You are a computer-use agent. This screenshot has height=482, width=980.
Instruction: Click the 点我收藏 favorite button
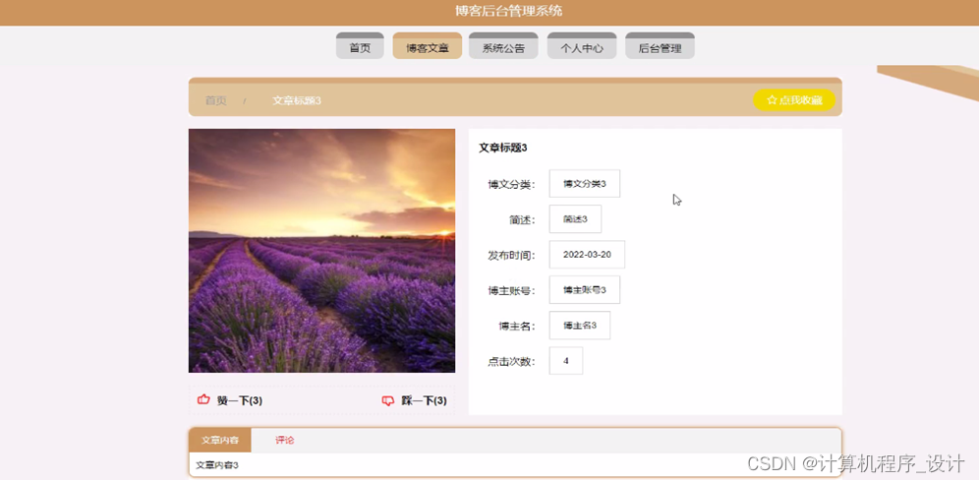(x=794, y=100)
